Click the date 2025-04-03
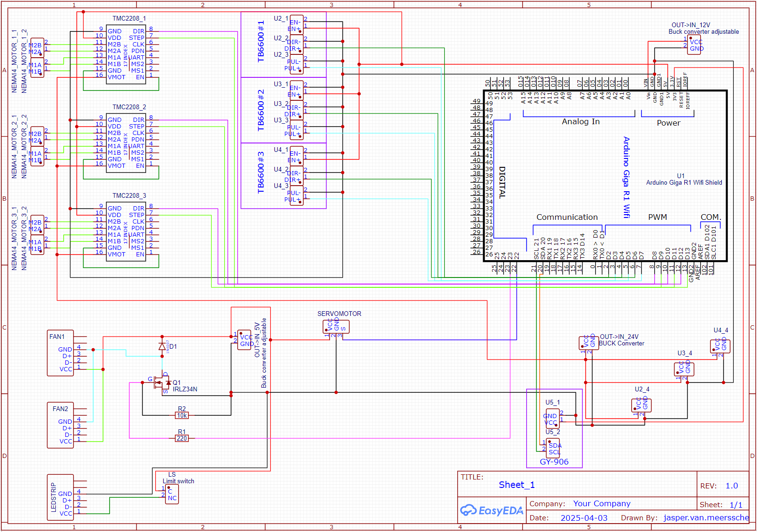Viewport: 757px width, 532px height. (584, 518)
